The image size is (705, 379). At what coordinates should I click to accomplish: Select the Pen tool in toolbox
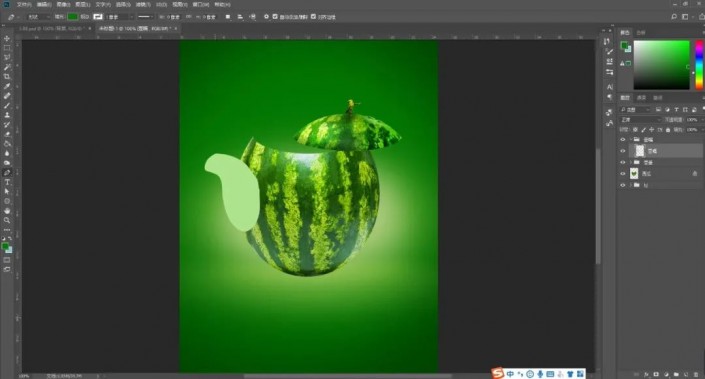[7, 173]
